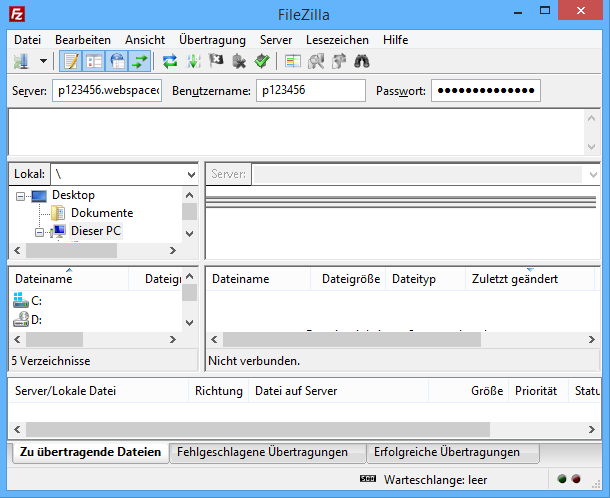610x498 pixels.
Task: Collapse the Dieser PC tree node
Action: [x=39, y=232]
